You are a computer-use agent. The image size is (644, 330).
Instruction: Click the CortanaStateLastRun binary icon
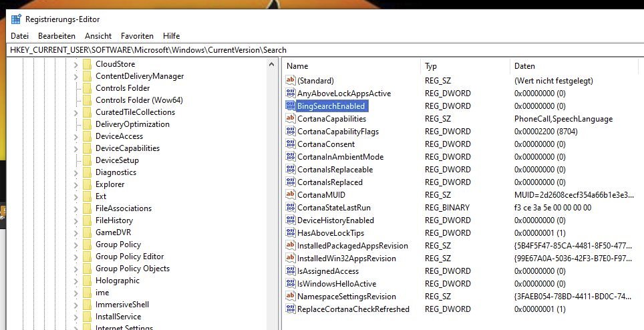(x=291, y=208)
